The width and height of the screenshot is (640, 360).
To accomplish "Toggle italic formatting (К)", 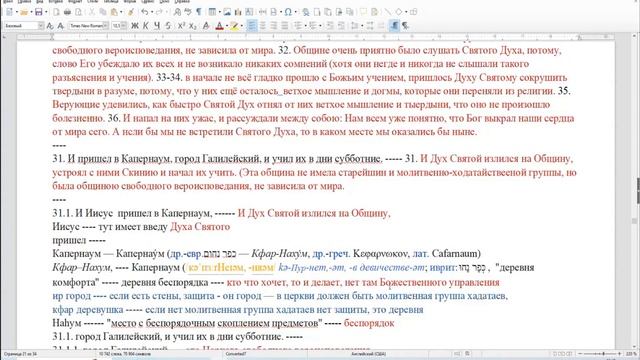I will pyautogui.click(x=146, y=26).
